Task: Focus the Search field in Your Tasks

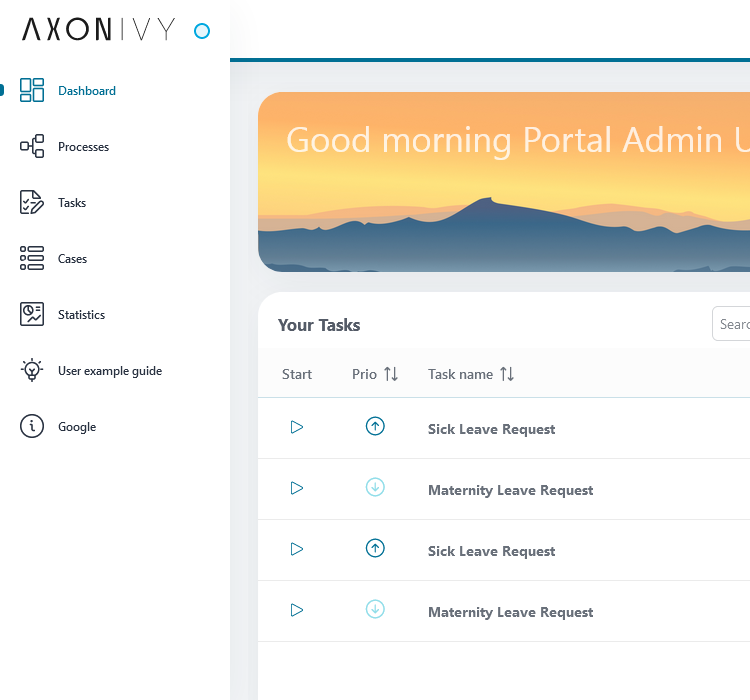Action: [733, 324]
